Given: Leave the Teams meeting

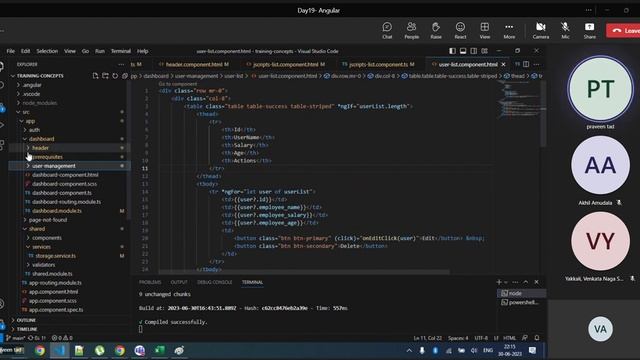Looking at the screenshot, I should (x=623, y=31).
